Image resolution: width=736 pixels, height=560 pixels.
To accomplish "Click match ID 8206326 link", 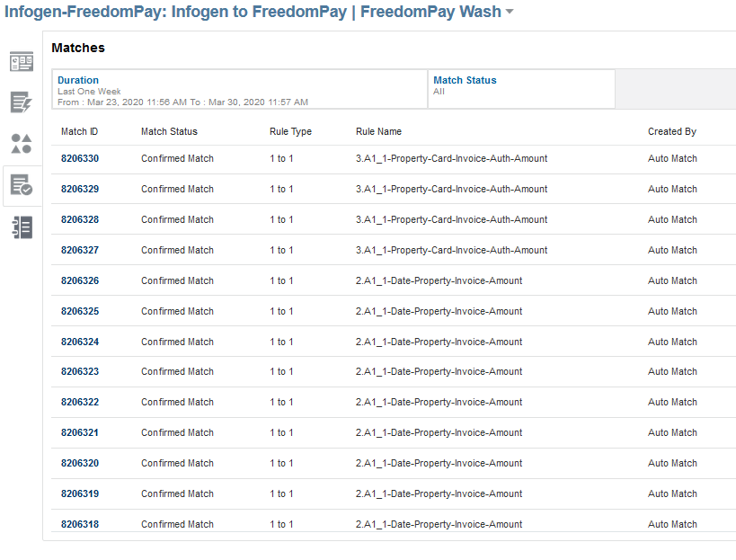I will pos(80,281).
